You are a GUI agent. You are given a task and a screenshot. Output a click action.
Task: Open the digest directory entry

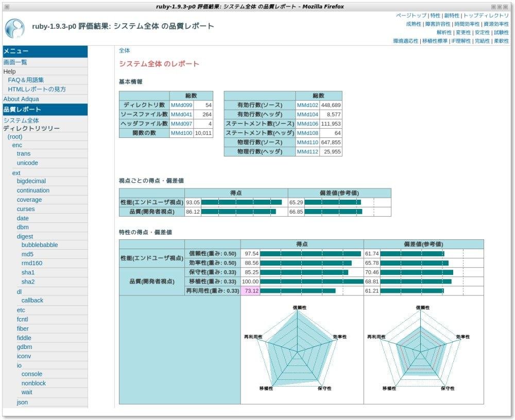coord(25,236)
